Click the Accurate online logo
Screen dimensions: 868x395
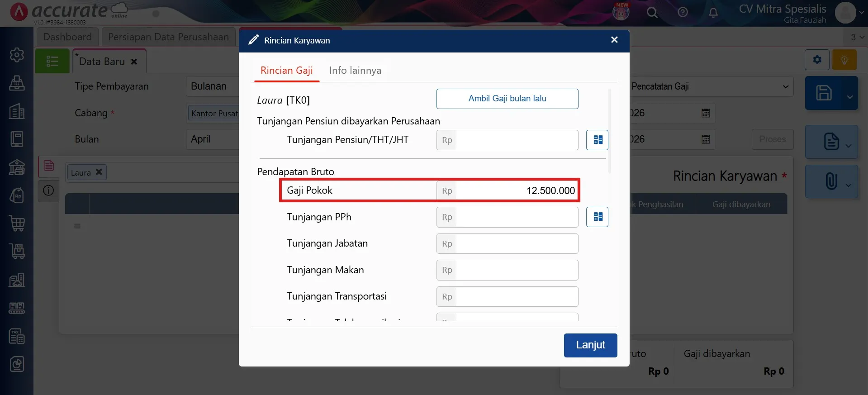click(x=69, y=12)
